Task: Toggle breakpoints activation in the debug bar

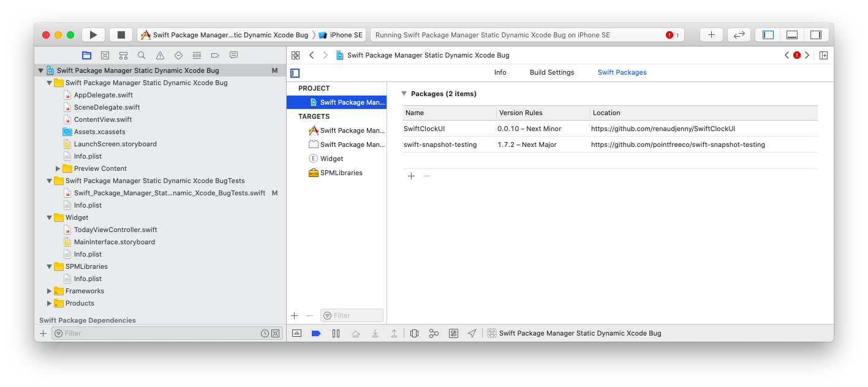Action: point(316,333)
